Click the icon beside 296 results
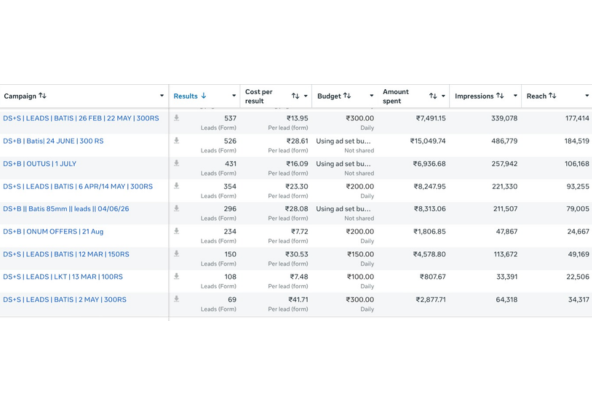 pos(176,209)
